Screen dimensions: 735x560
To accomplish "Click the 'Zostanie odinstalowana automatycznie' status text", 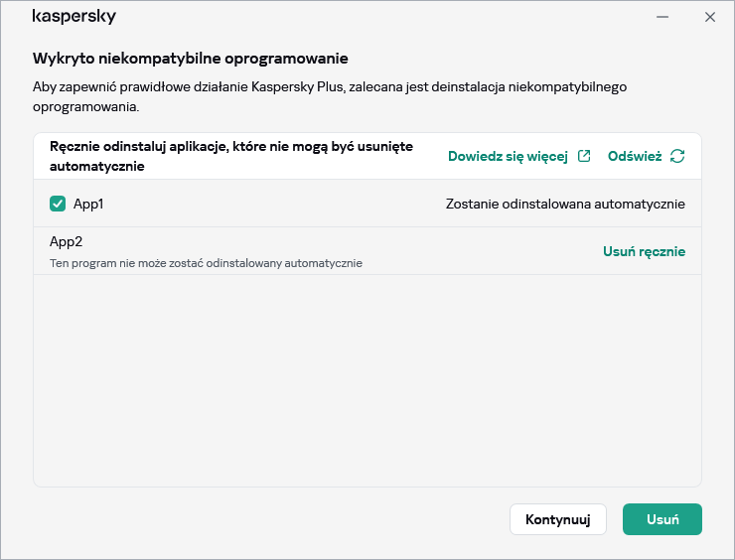I will [x=565, y=204].
